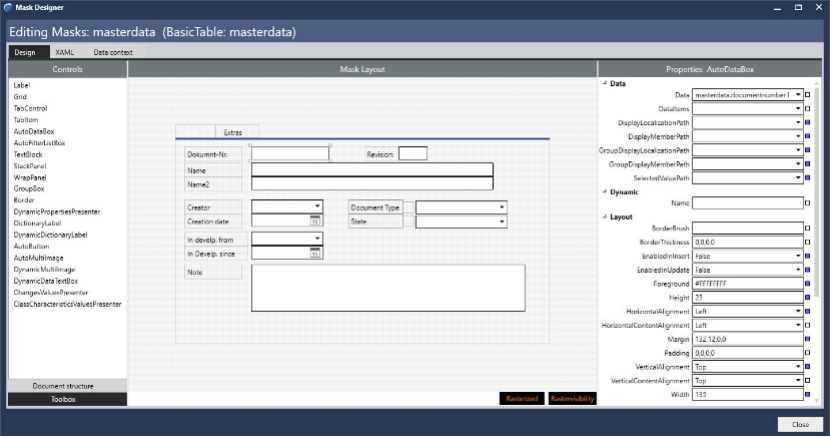Image resolution: width=830 pixels, height=438 pixels.
Task: Open the Creator combo box in the mask
Action: tap(287, 207)
